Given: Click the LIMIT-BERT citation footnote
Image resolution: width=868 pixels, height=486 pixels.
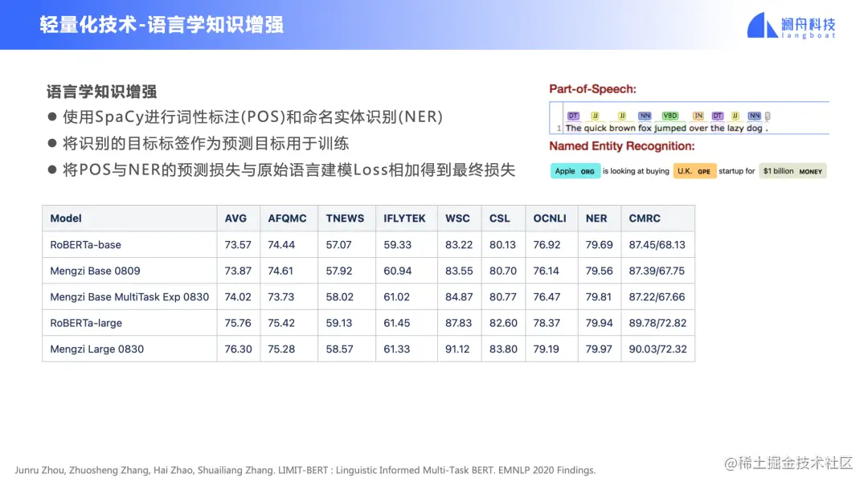Looking at the screenshot, I should coord(305,470).
